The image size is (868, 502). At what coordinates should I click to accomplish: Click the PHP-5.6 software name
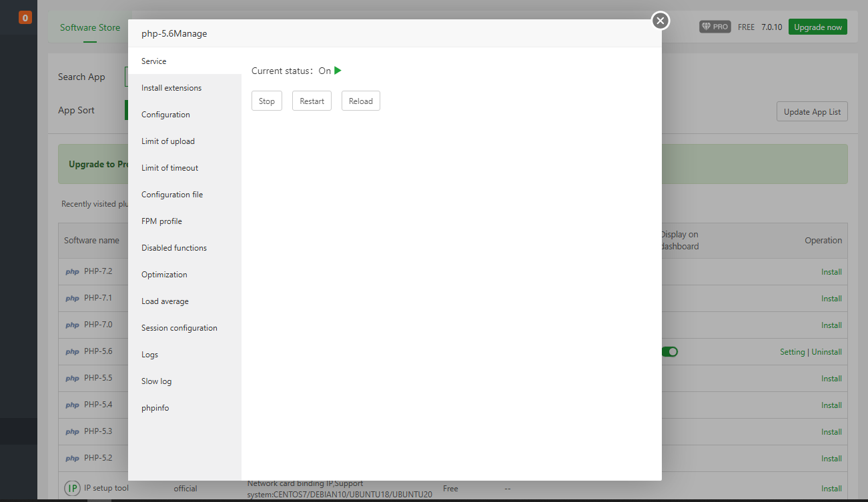[x=98, y=351]
